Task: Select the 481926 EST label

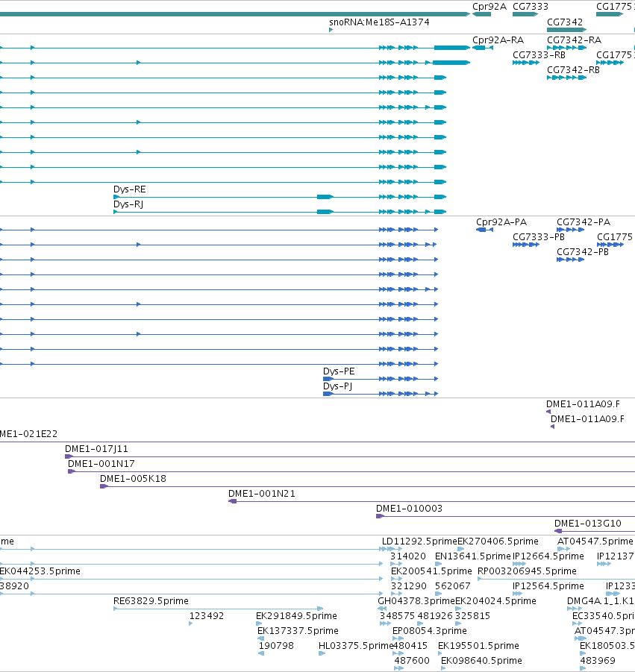Action: pos(435,616)
